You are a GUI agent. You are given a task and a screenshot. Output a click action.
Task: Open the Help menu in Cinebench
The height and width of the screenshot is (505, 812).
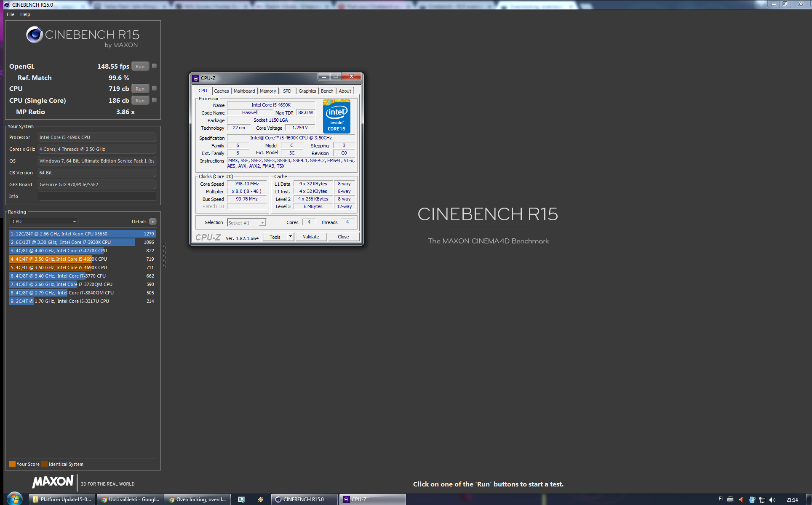(25, 14)
